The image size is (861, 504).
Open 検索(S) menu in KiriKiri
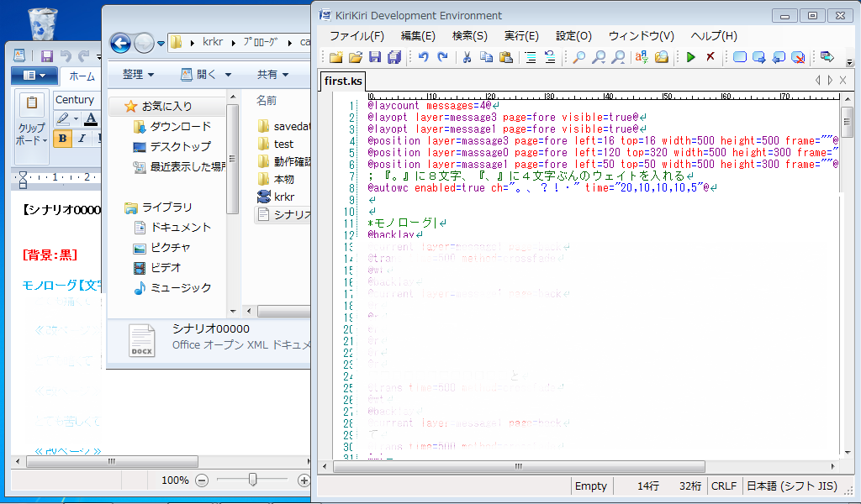pyautogui.click(x=469, y=36)
